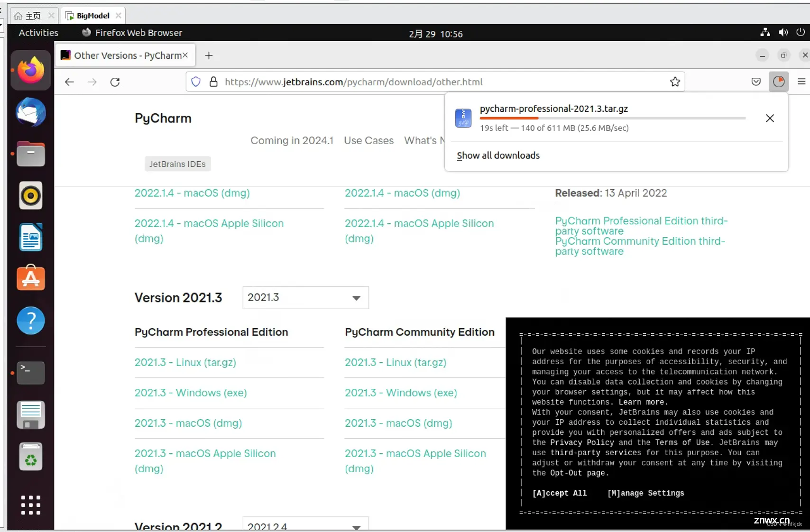Open Firefox Web Browser app menu

pyautogui.click(x=132, y=33)
